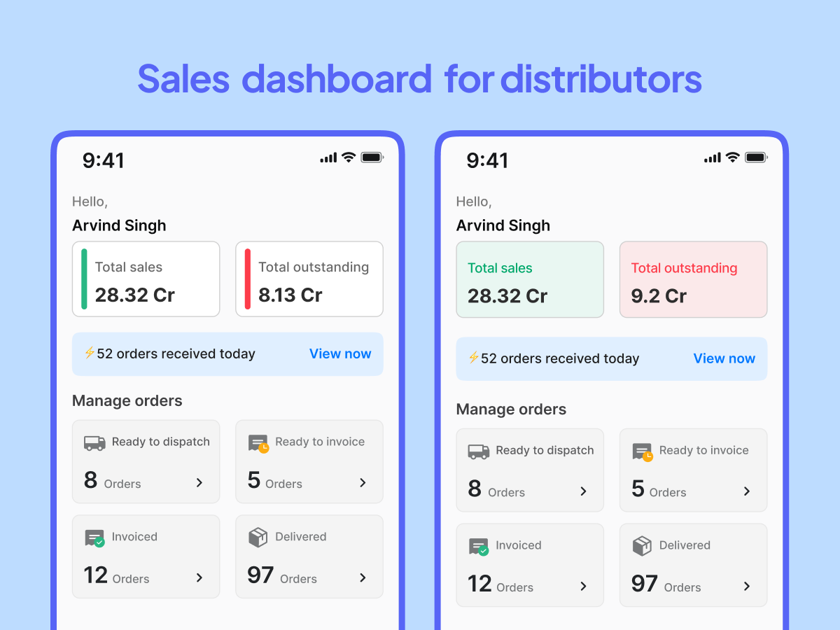Tap View now on the right dashboard
Screen dimensions: 840x630
coord(724,358)
